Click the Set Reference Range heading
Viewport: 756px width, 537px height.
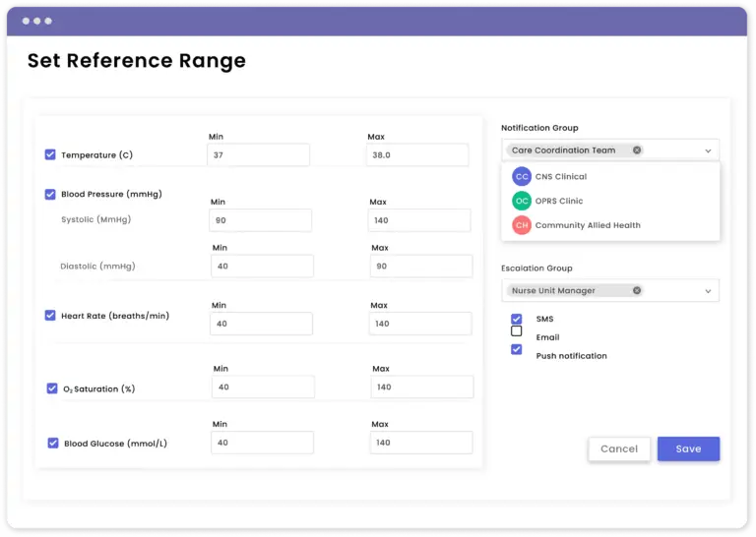pyautogui.click(x=137, y=61)
